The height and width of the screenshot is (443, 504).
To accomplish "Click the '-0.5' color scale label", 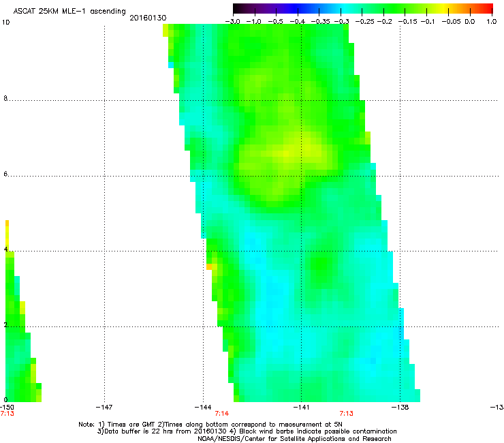I will pyautogui.click(x=275, y=22).
